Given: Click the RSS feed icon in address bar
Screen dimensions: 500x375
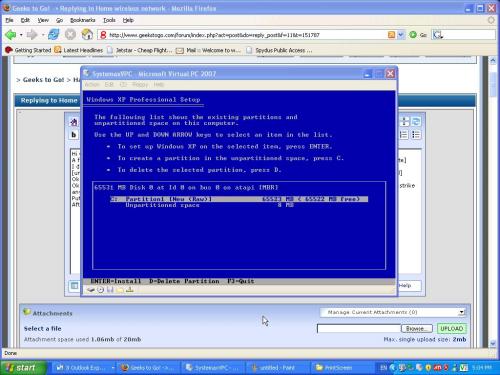Looking at the screenshot, I should click(x=392, y=35).
